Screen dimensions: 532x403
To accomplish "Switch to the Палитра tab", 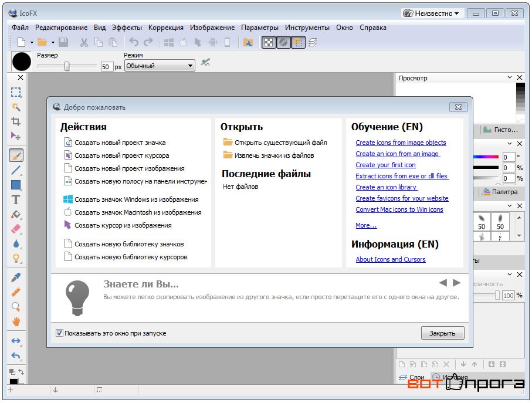I will tap(500, 192).
